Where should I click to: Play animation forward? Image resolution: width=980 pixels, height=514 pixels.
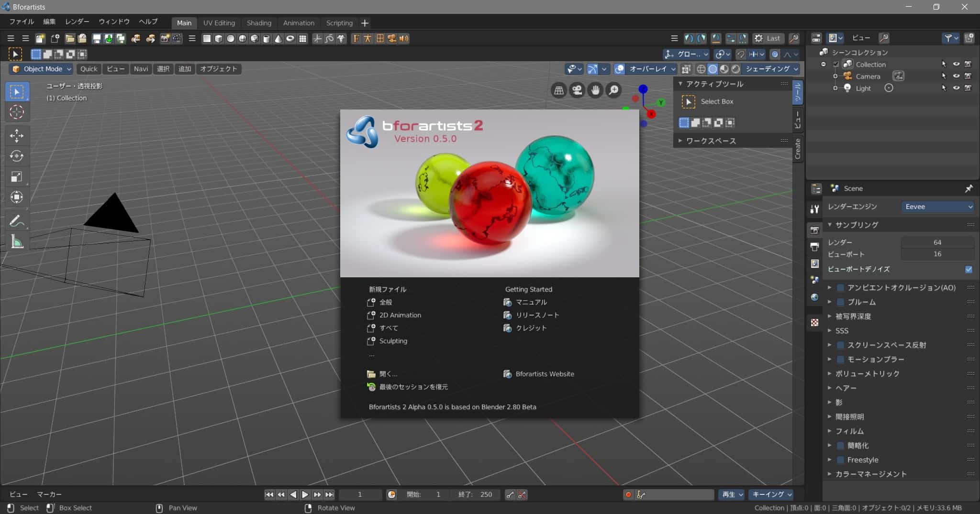(305, 494)
